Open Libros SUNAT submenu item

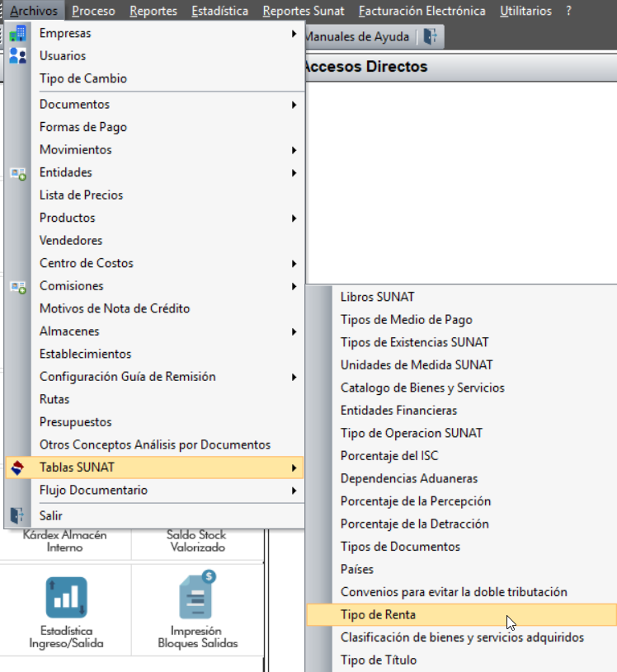(461, 297)
